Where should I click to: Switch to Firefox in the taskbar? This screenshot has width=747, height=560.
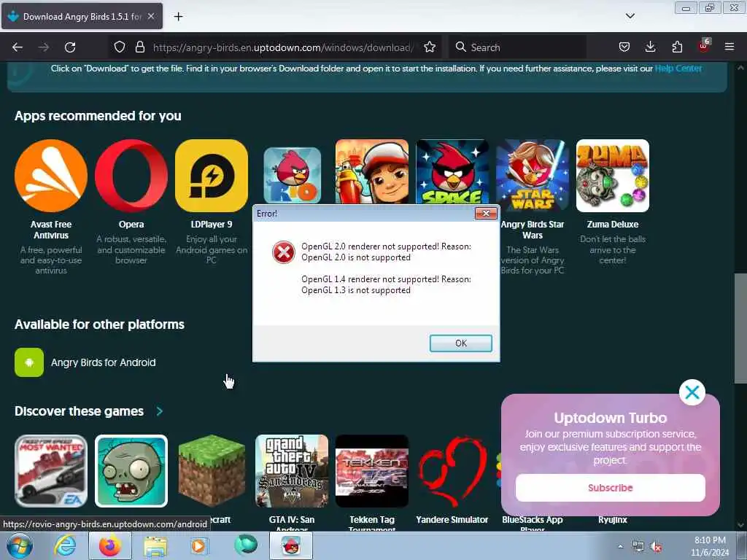click(110, 546)
